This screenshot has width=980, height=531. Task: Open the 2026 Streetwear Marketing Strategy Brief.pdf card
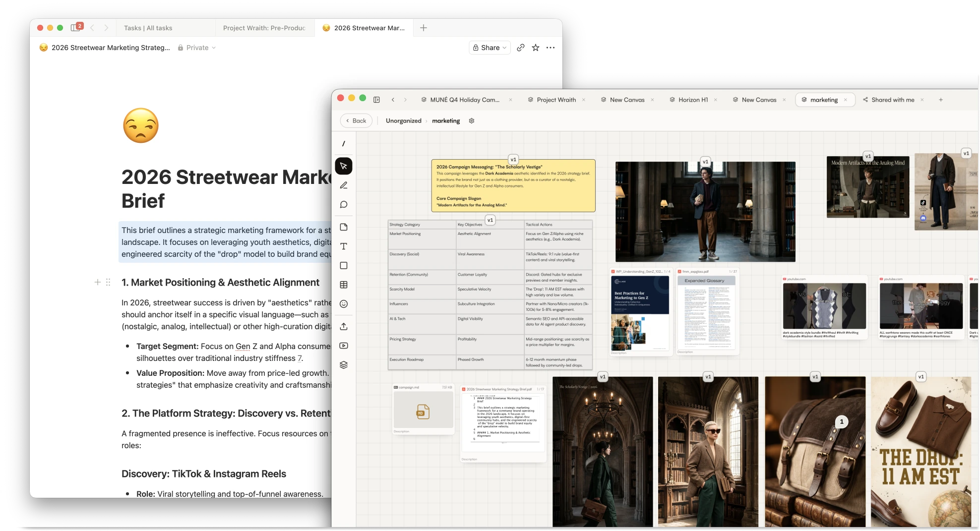coord(503,424)
